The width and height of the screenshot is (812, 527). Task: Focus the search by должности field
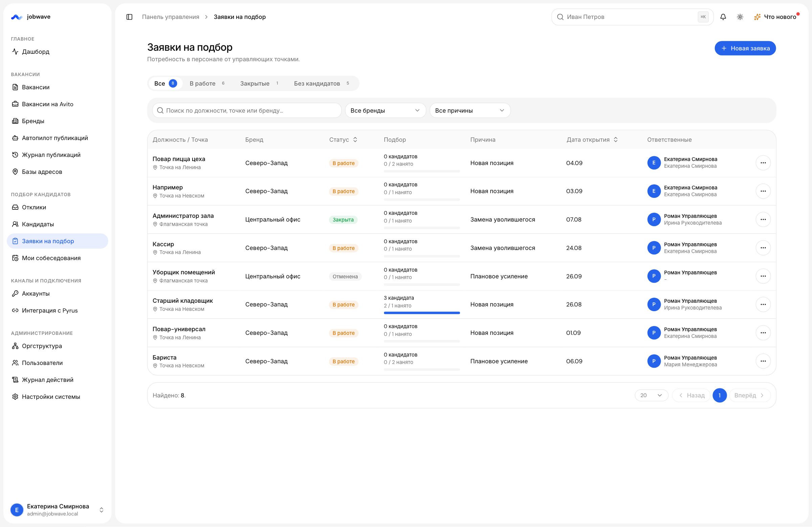tap(247, 110)
